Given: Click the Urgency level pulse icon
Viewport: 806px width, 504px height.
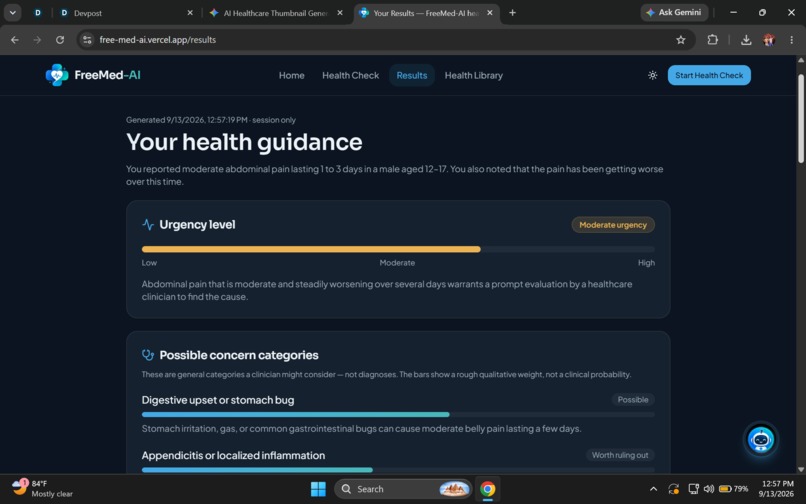Looking at the screenshot, I should click(148, 225).
